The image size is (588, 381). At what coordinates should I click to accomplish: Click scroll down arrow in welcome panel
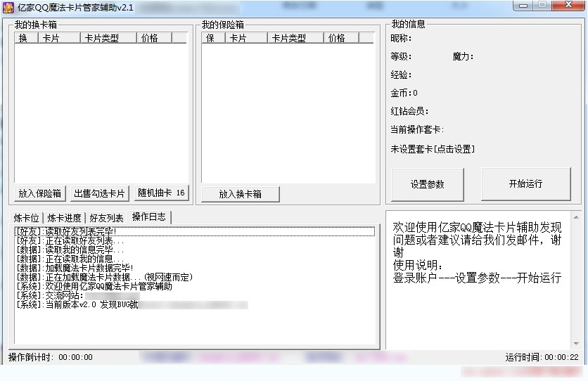click(x=576, y=344)
